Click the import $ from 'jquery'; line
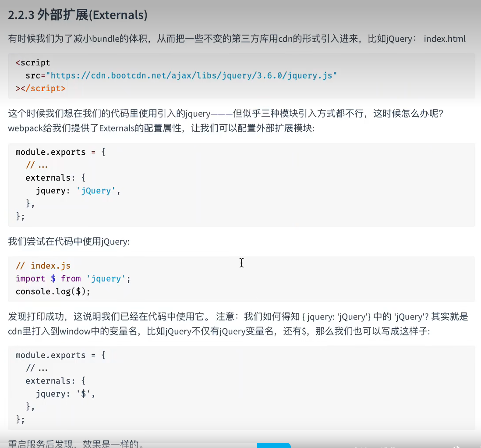This screenshot has width=481, height=448. pyautogui.click(x=73, y=278)
